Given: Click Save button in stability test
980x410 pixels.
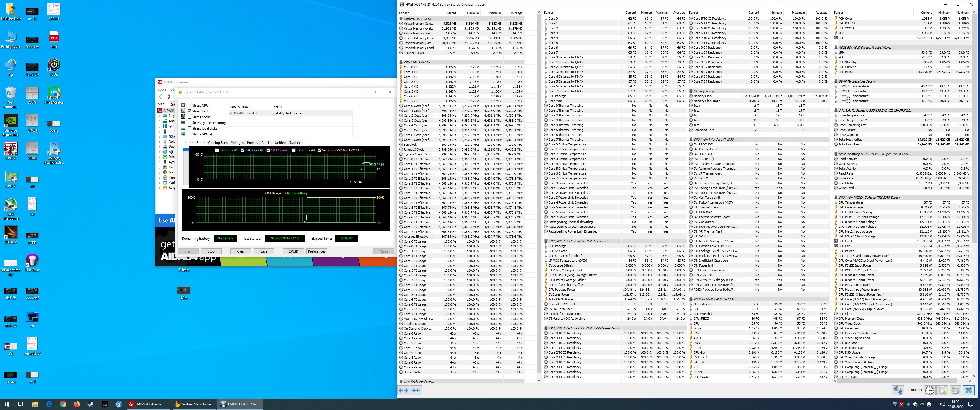Looking at the screenshot, I should (x=264, y=251).
